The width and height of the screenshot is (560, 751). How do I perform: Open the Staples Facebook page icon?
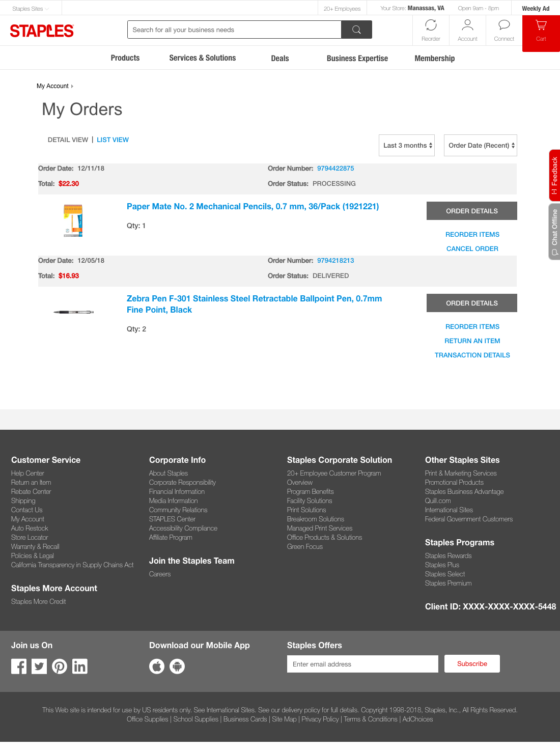(18, 666)
